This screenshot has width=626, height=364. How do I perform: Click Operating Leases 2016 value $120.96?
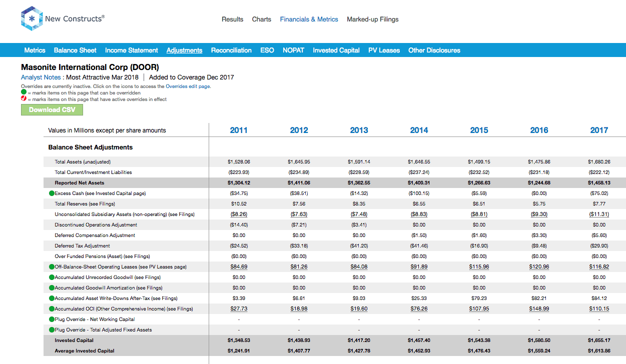point(539,267)
